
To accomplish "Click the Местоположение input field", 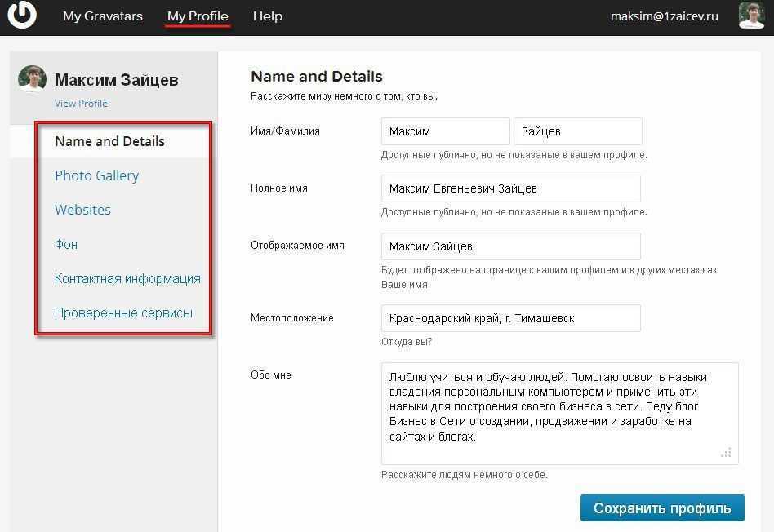I will [x=510, y=318].
